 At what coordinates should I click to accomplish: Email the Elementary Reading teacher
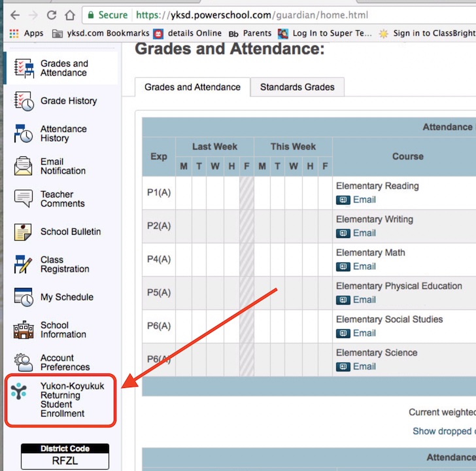364,200
